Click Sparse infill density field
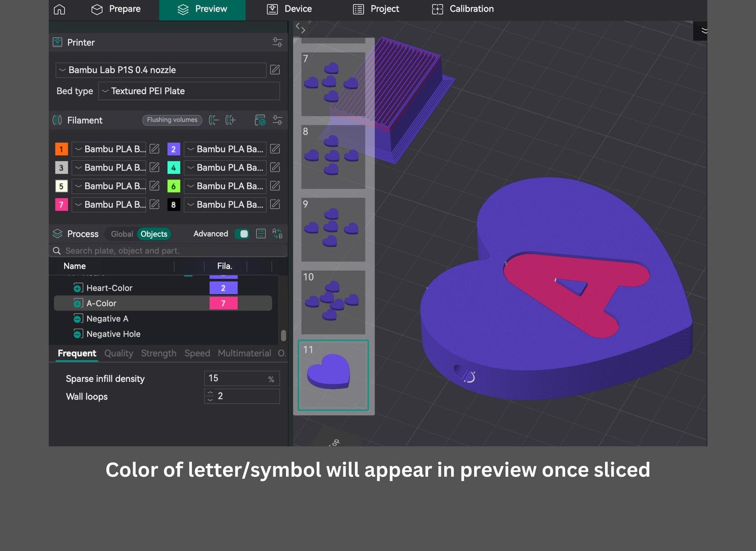Screen dimensions: 756x551 (242, 379)
